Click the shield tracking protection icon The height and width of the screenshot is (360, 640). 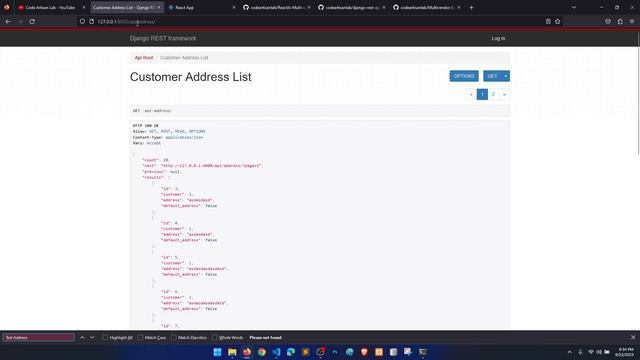(x=82, y=22)
